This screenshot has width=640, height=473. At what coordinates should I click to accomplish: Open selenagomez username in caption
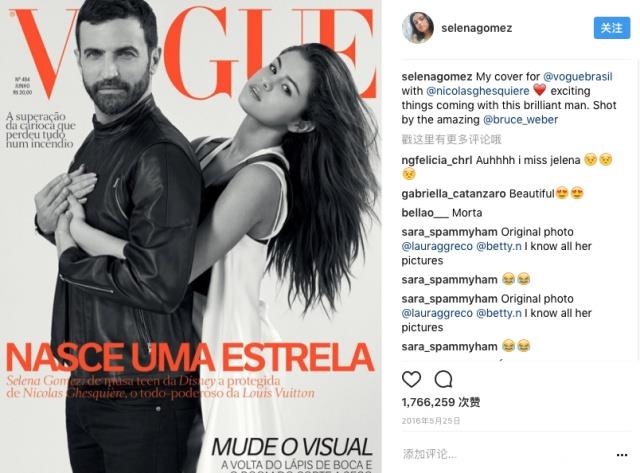click(437, 76)
